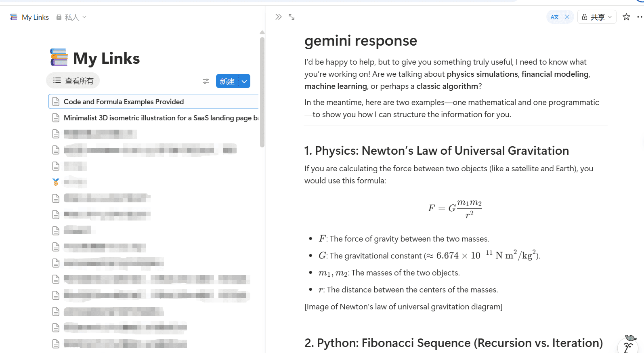Open the three-dot more options menu

639,17
